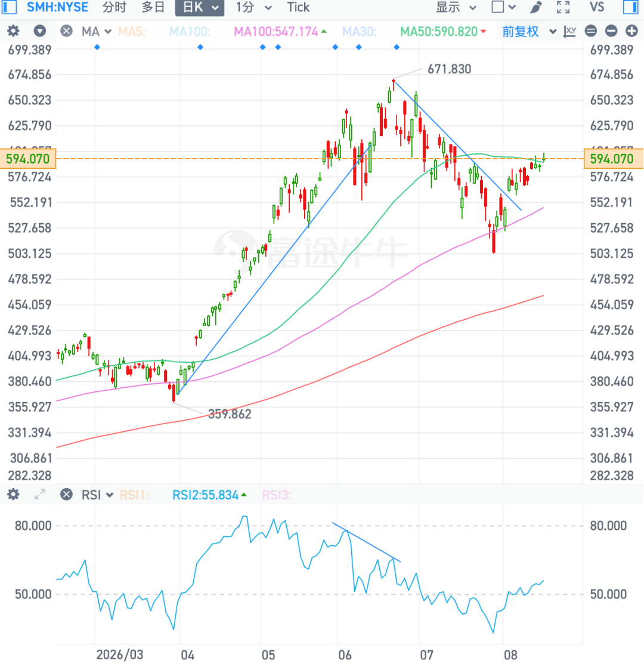Toggle the RSI3 line visibility
644x664 pixels.
click(276, 495)
